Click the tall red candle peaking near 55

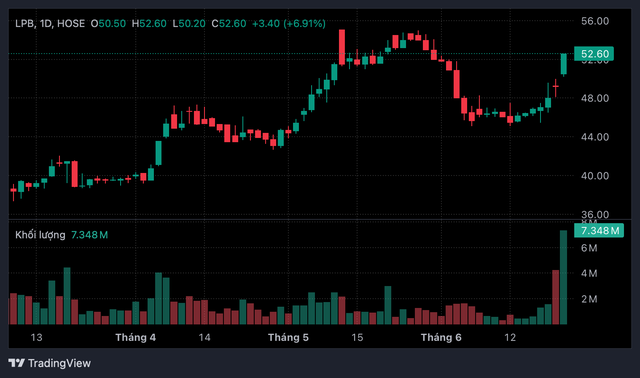point(342,47)
